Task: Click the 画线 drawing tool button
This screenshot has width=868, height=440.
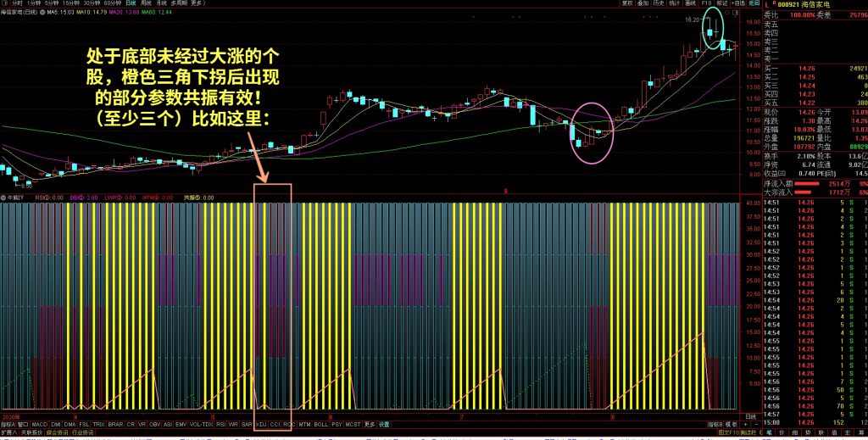Action: pos(690,3)
